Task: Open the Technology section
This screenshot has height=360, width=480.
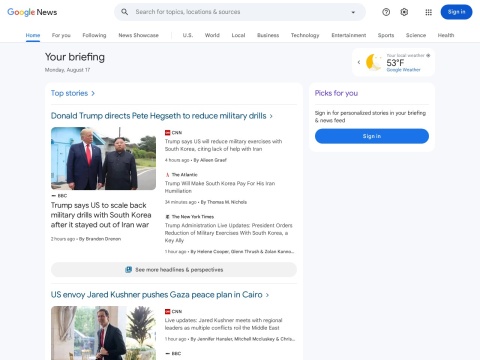Action: pyautogui.click(x=305, y=35)
